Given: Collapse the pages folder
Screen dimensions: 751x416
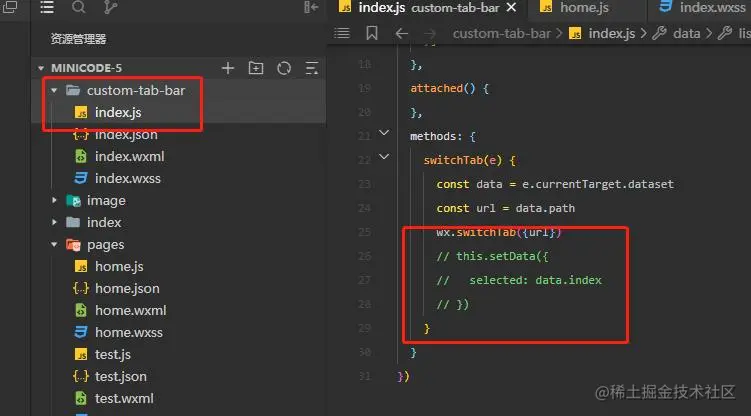Looking at the screenshot, I should 54,245.
